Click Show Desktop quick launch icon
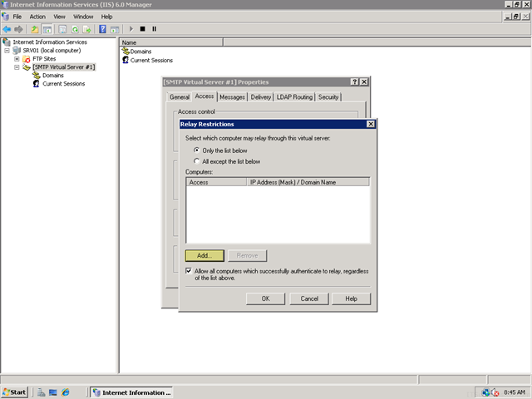The height and width of the screenshot is (399, 532). point(53,392)
